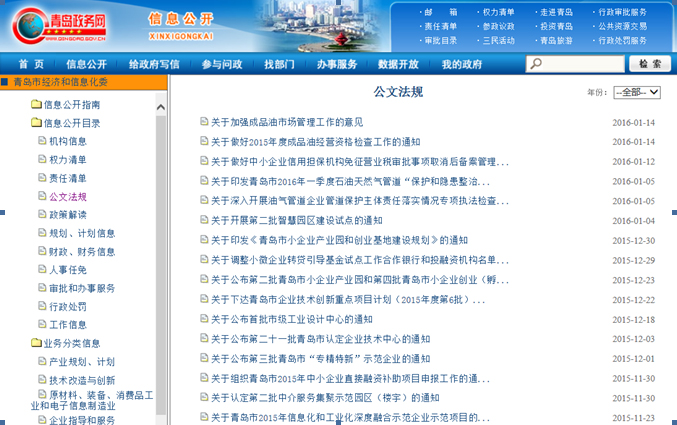677x425 pixels.
Task: Click the page icon beside the first article
Action: point(204,123)
